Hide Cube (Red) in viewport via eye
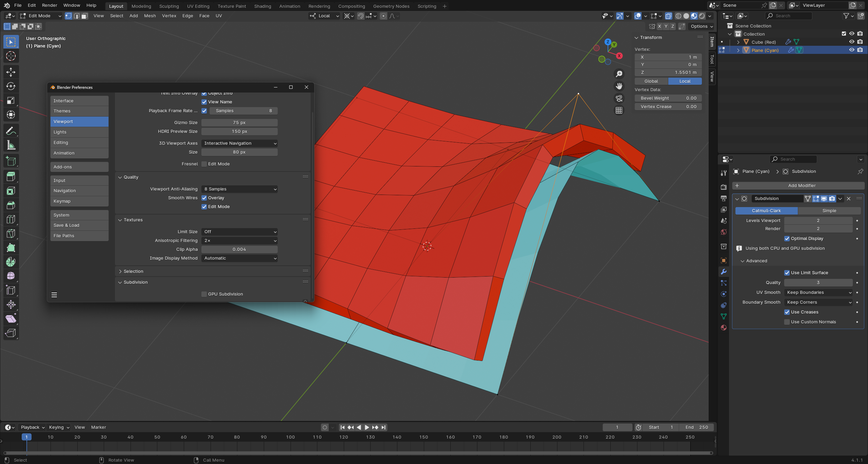 pyautogui.click(x=852, y=42)
